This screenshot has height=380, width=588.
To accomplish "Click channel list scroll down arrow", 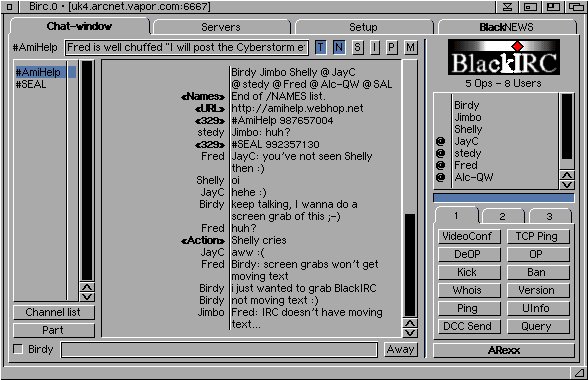I will coord(87,297).
